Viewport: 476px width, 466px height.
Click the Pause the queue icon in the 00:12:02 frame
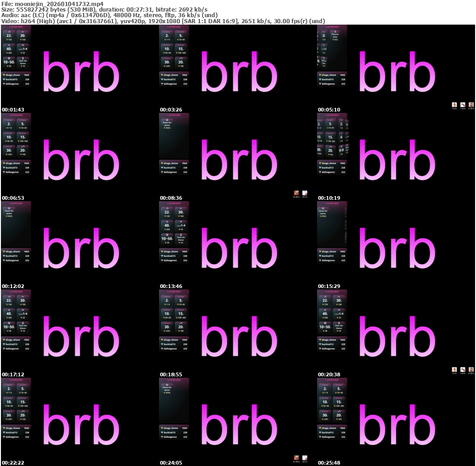pos(8,209)
